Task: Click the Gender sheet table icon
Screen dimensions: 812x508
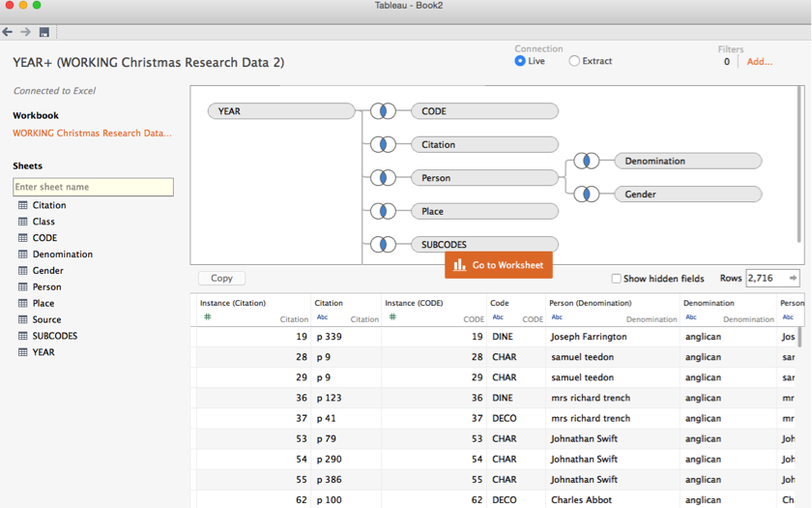Action: (x=23, y=271)
